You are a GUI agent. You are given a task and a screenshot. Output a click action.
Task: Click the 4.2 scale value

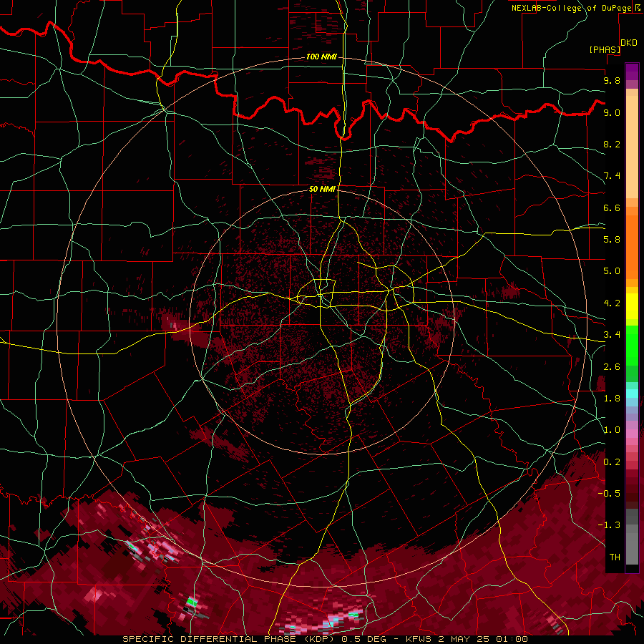[x=612, y=303]
